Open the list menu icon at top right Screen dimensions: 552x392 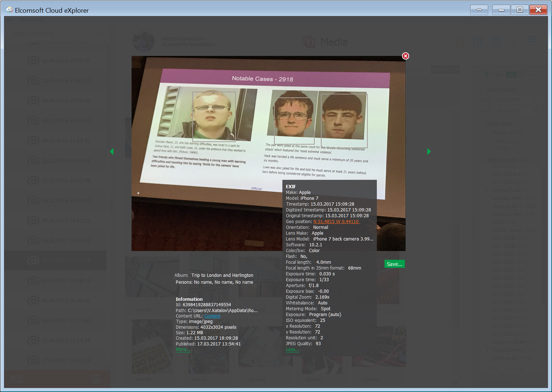[532, 41]
